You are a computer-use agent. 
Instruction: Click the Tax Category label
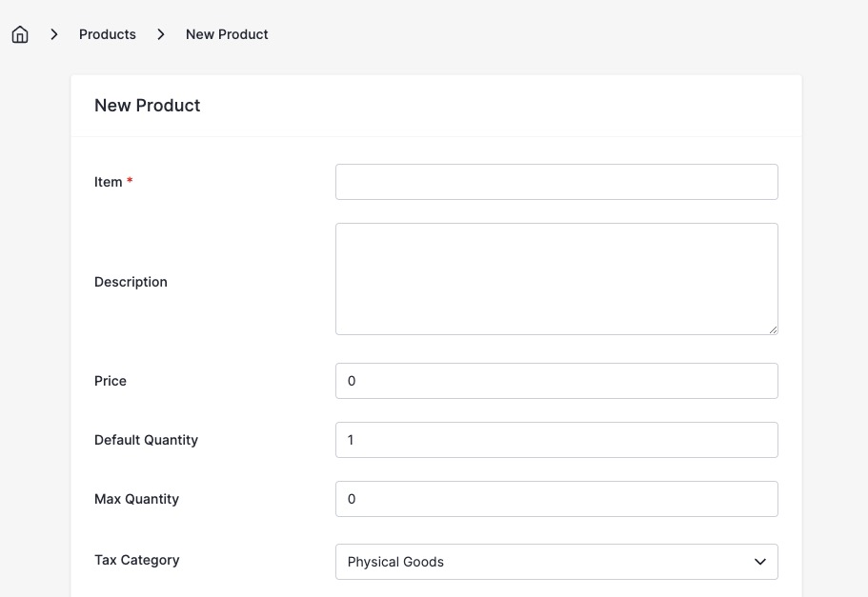(136, 560)
